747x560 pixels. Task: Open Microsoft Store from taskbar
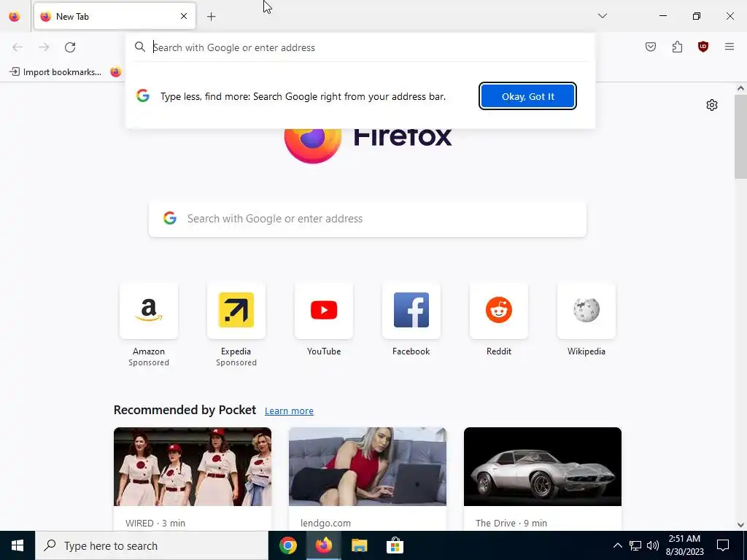click(395, 545)
